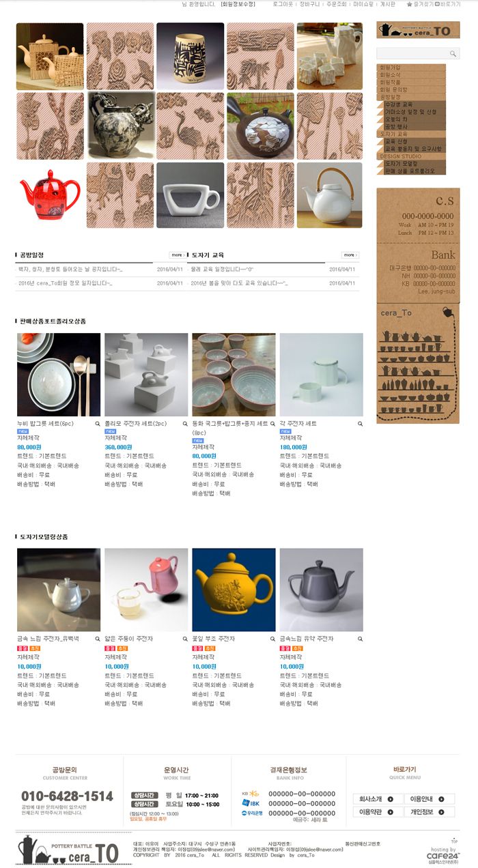Click the zoom icon beside 꽃잎 부조 주전자
This screenshot has width=478, height=868.
click(x=273, y=639)
